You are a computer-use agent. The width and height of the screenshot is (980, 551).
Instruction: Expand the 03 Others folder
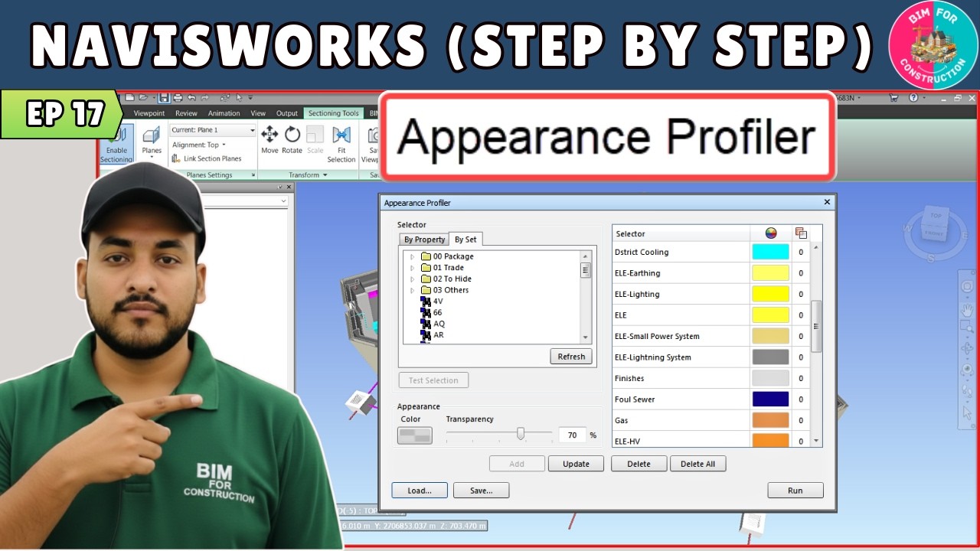pyautogui.click(x=412, y=290)
